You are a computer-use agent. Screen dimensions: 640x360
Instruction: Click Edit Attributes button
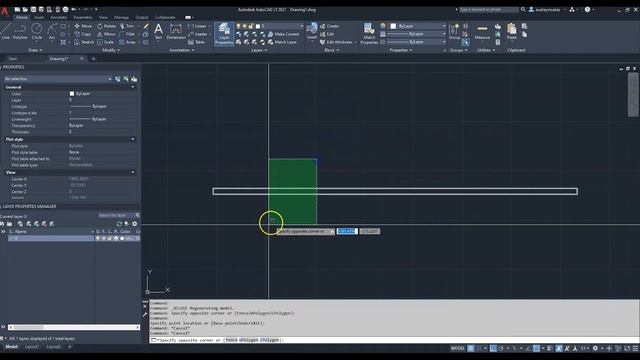(x=336, y=42)
